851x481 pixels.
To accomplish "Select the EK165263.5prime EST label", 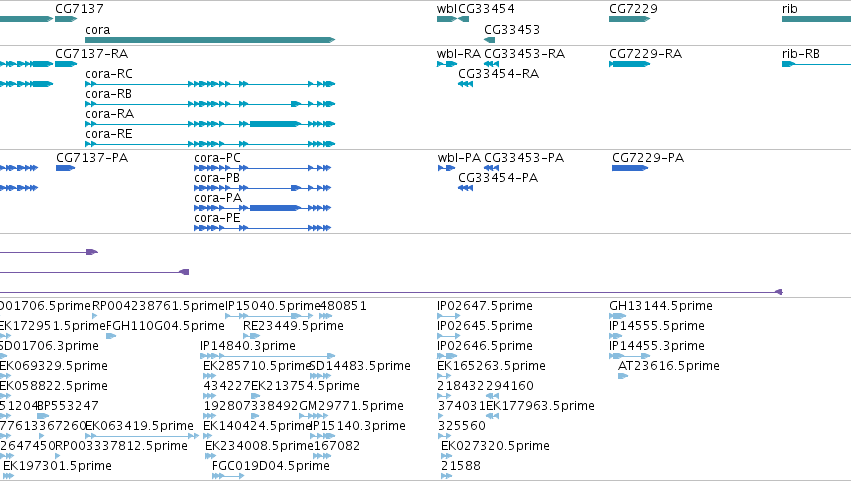I will (491, 366).
